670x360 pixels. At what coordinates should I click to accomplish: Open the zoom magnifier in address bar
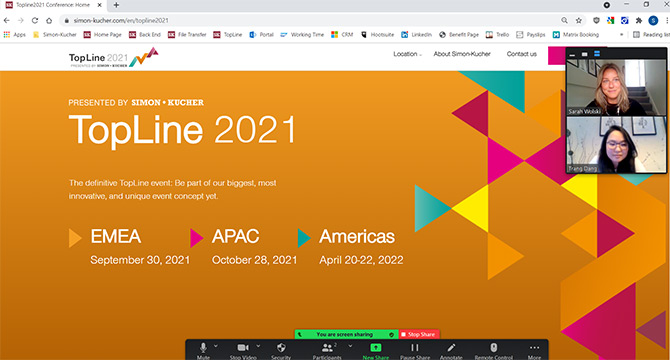coord(564,20)
